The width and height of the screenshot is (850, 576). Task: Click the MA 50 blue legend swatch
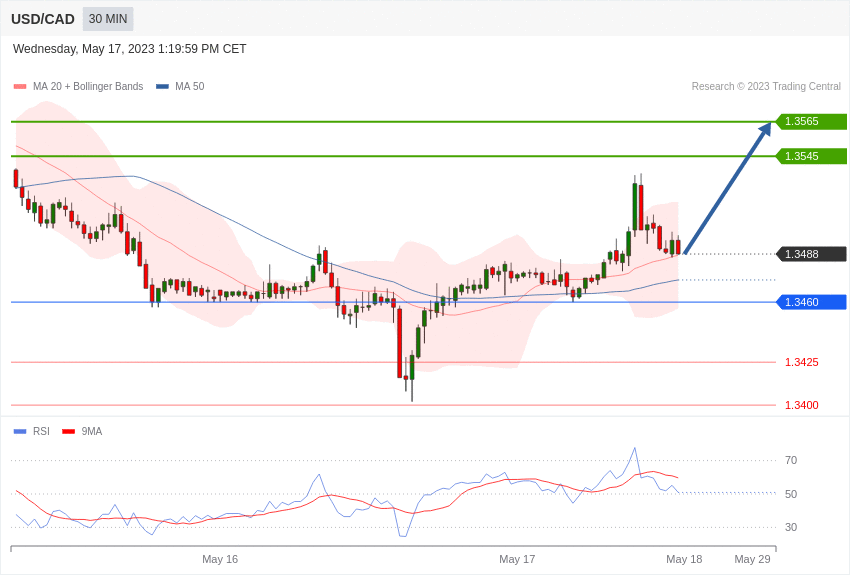(x=162, y=87)
